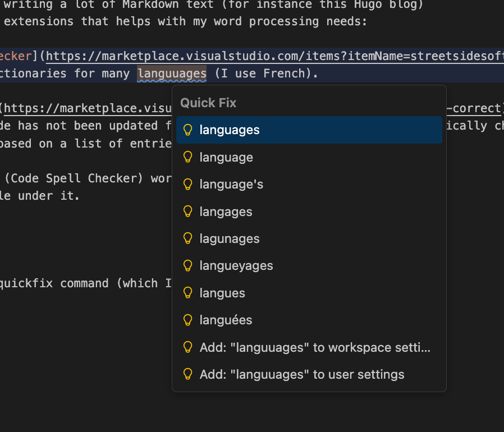Apply the "langages" spelling suggestion
Viewport: 504px width, 432px height.
click(x=226, y=212)
